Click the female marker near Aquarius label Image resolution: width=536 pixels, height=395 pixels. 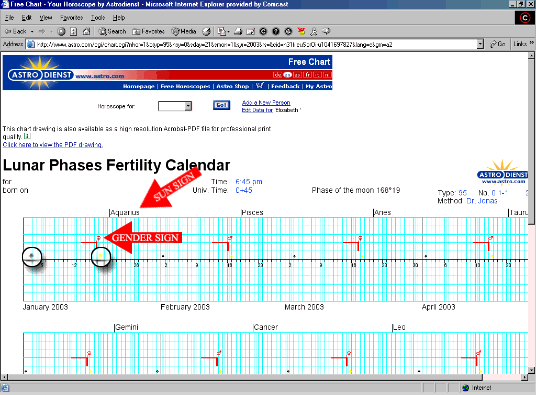98,238
